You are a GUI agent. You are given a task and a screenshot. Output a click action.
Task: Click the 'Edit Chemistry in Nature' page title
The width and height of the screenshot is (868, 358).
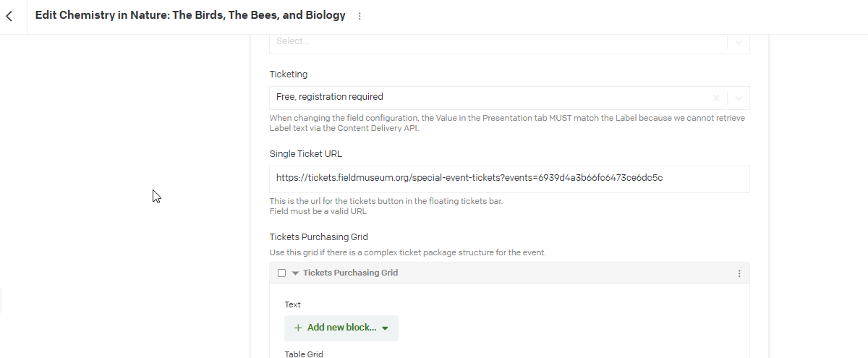pos(190,15)
